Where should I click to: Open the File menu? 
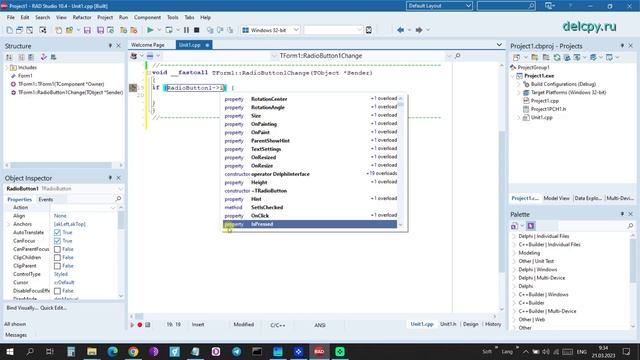coord(11,18)
